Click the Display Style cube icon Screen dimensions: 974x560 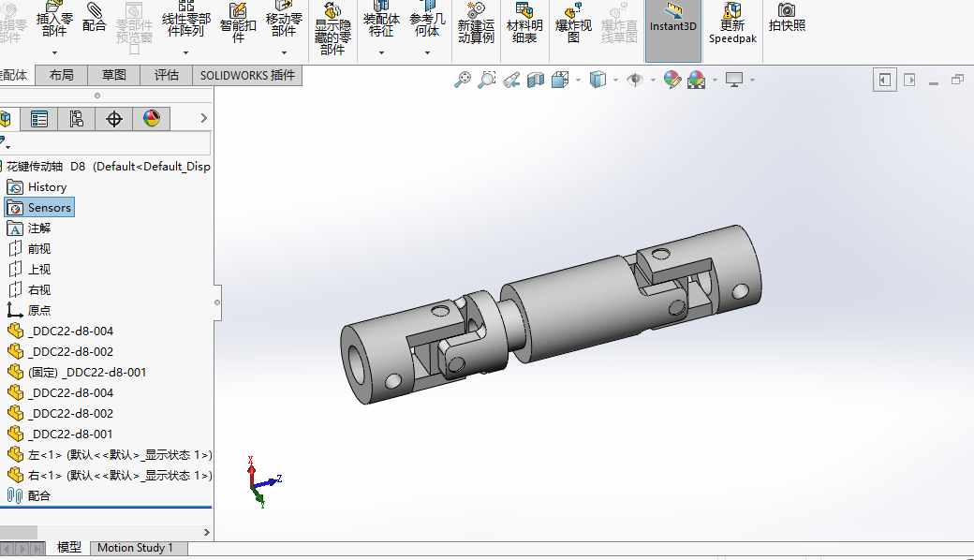pos(598,80)
